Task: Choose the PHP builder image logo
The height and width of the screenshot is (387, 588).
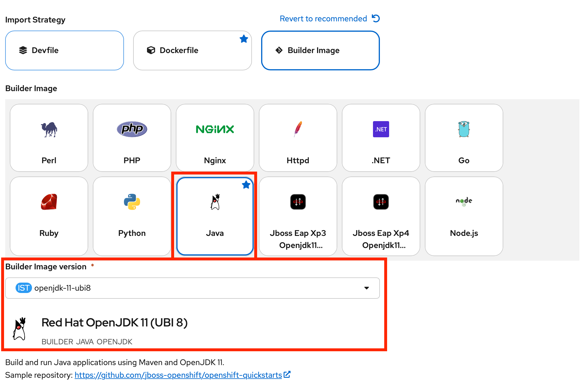Action: point(132,129)
